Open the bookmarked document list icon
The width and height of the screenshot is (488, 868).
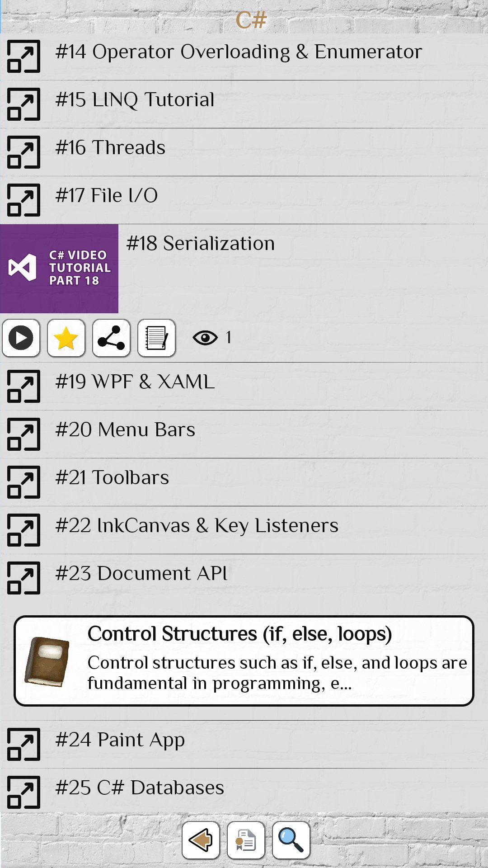pos(246,840)
